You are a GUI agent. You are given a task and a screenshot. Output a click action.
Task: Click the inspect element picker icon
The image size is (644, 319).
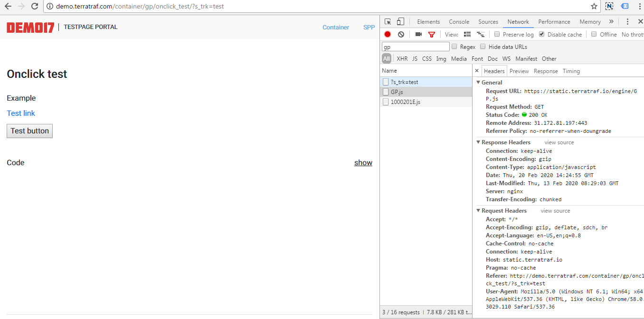pos(388,22)
